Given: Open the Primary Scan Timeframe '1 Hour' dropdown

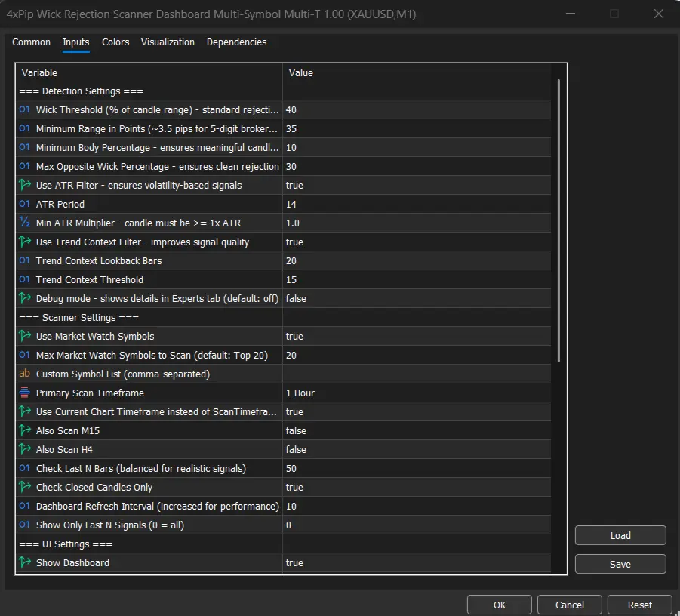Looking at the screenshot, I should click(416, 393).
